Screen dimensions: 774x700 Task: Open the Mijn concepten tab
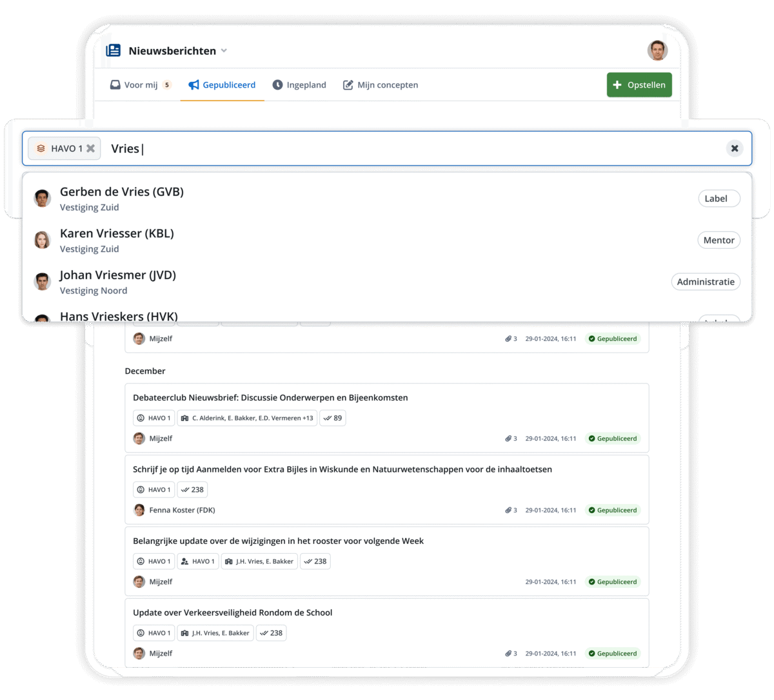381,85
